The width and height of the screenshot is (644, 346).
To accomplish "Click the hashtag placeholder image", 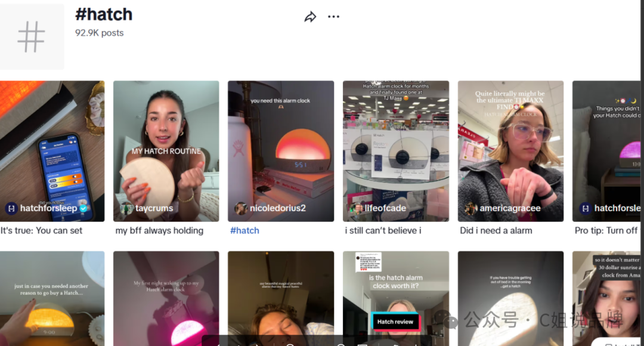I will coord(32,36).
